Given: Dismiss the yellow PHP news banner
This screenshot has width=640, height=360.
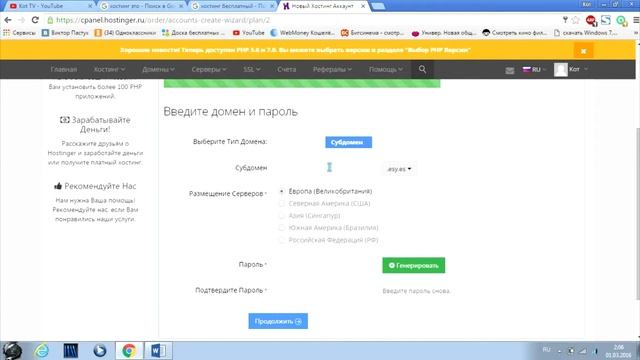Looking at the screenshot, I should click(583, 51).
